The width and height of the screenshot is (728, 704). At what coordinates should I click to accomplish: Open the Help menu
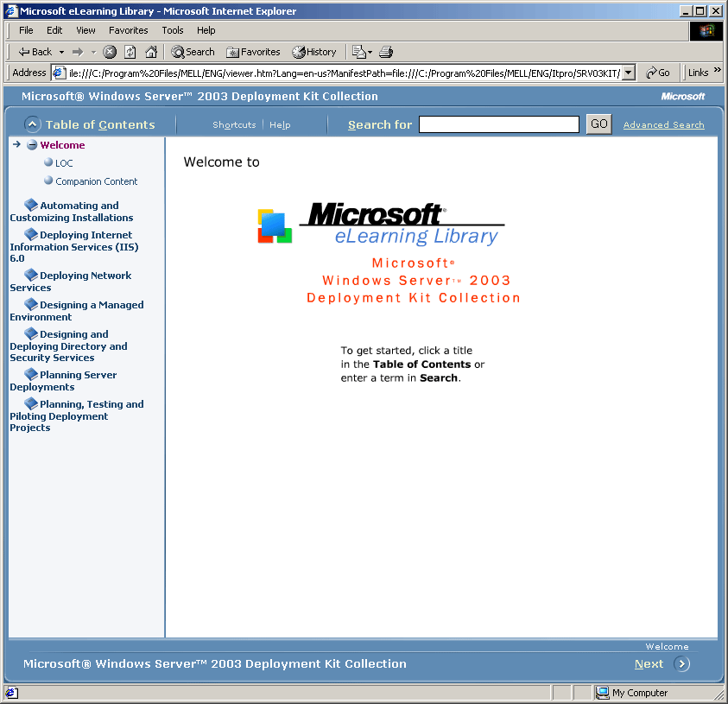tap(206, 30)
